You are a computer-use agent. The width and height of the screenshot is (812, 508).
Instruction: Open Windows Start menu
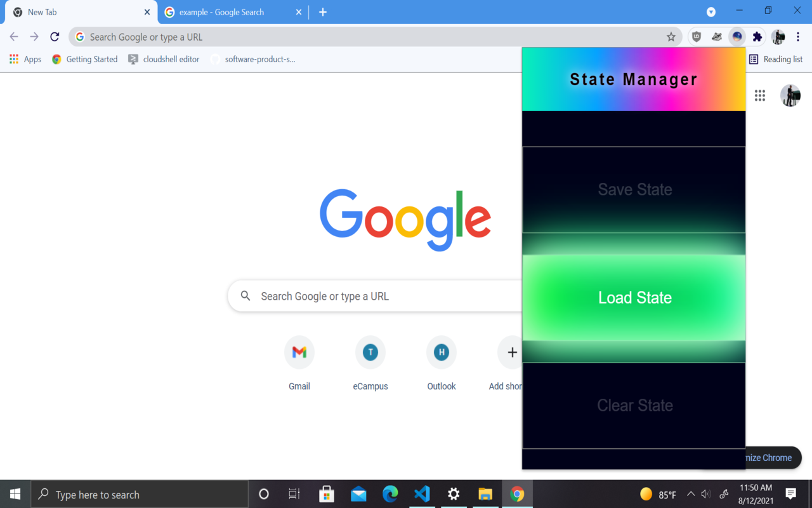15,494
